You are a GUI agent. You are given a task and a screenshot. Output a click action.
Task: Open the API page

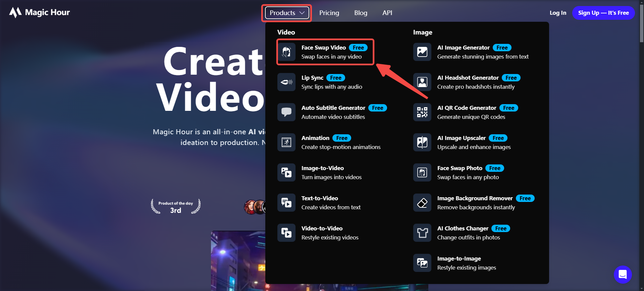click(387, 13)
